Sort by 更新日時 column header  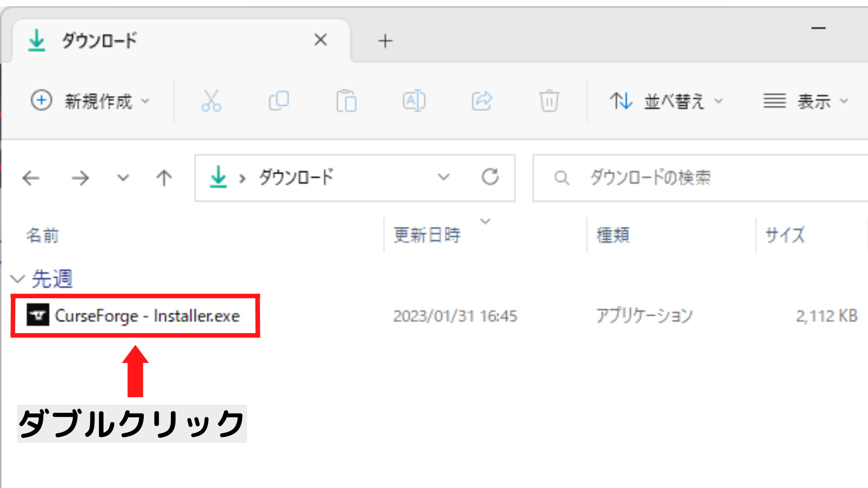click(427, 235)
